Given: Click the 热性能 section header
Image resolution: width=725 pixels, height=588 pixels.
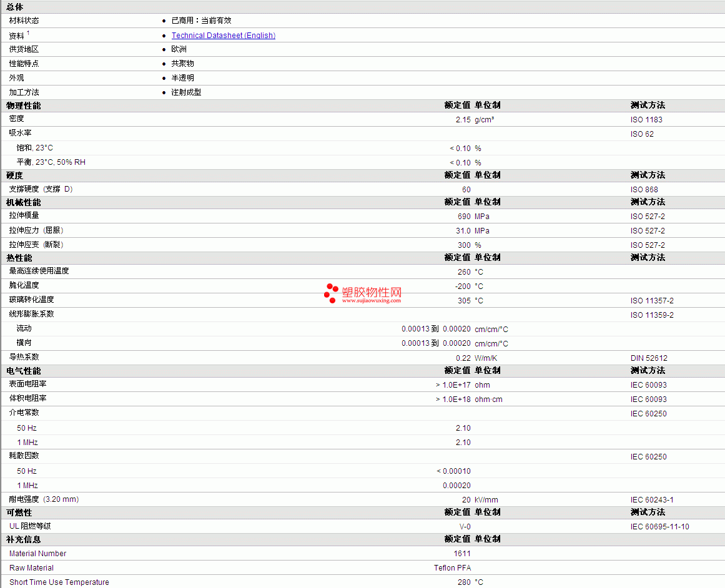Looking at the screenshot, I should (x=19, y=258).
